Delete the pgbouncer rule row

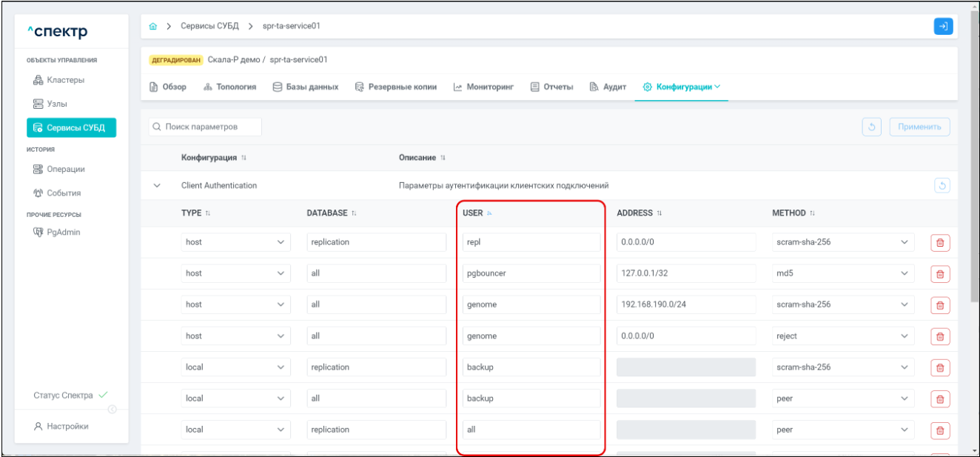[x=940, y=273]
